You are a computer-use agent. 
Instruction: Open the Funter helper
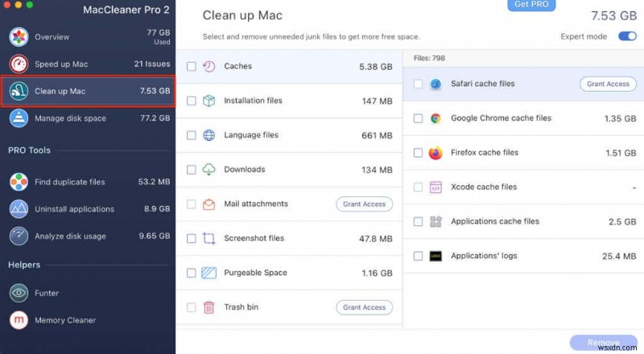coord(88,293)
